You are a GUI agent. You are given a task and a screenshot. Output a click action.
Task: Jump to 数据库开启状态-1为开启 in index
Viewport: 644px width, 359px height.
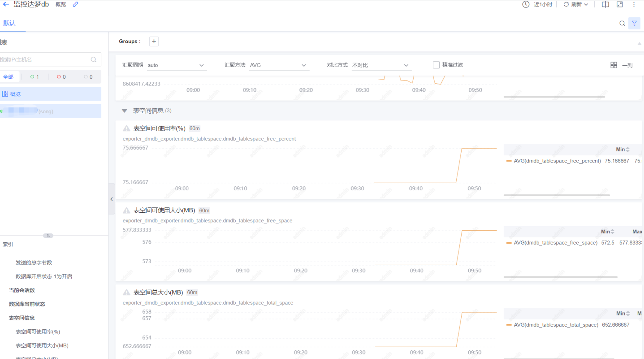click(x=44, y=276)
